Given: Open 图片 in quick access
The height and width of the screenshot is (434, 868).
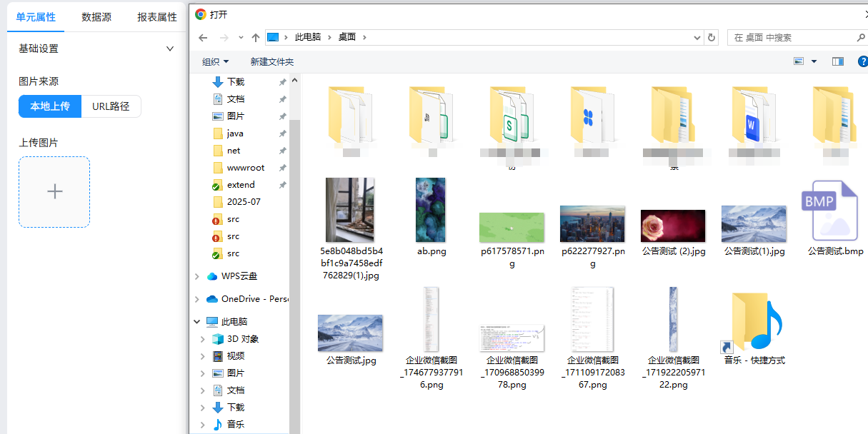Looking at the screenshot, I should (x=235, y=116).
